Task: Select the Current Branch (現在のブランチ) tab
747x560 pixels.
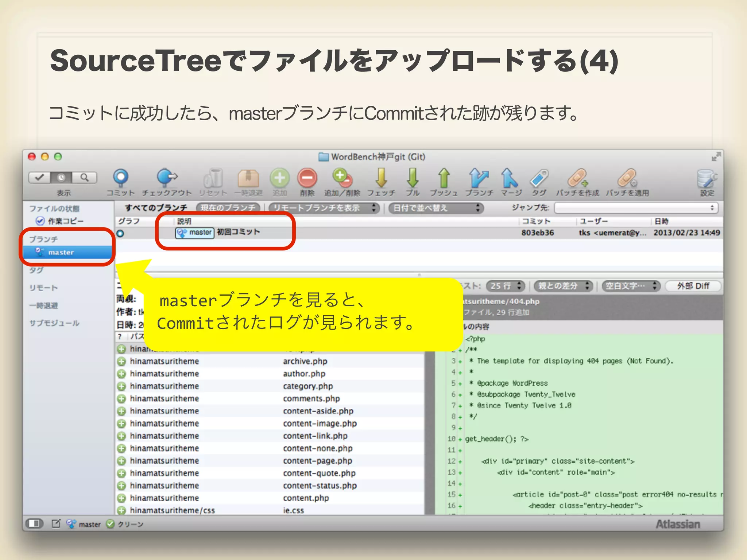Action: (228, 208)
